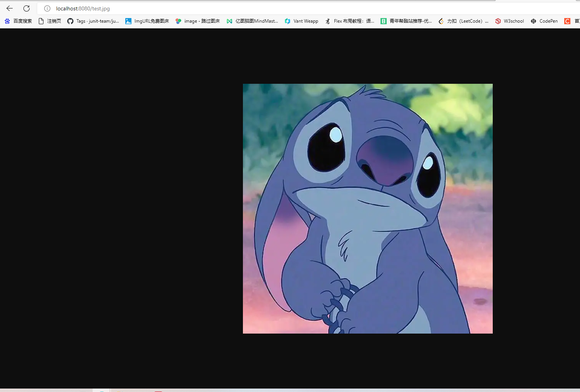Open the W3school bookmark
580x392 pixels.
509,21
